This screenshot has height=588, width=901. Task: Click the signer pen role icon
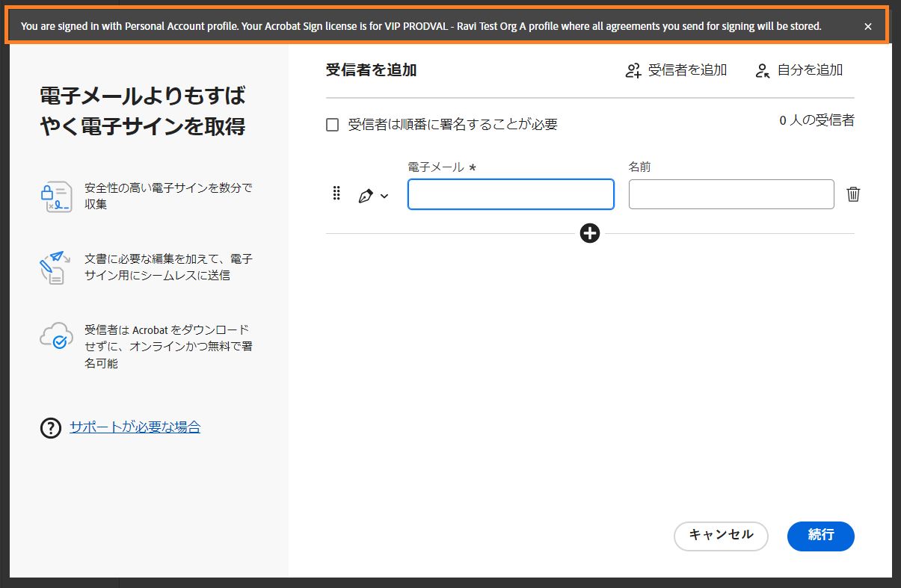point(366,195)
